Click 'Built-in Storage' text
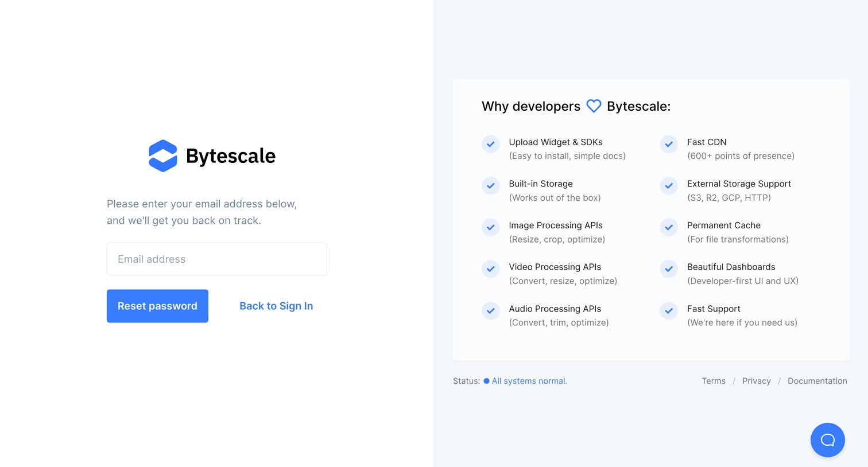 click(541, 184)
